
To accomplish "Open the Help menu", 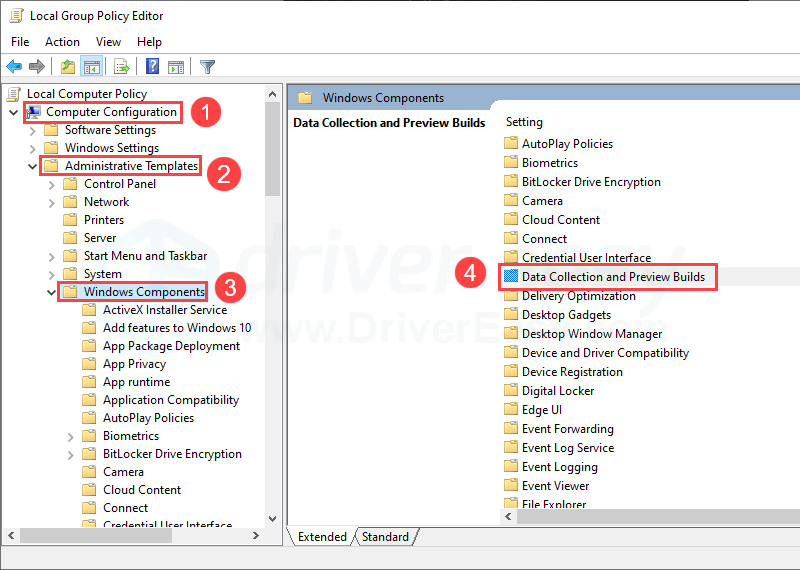I will 149,42.
